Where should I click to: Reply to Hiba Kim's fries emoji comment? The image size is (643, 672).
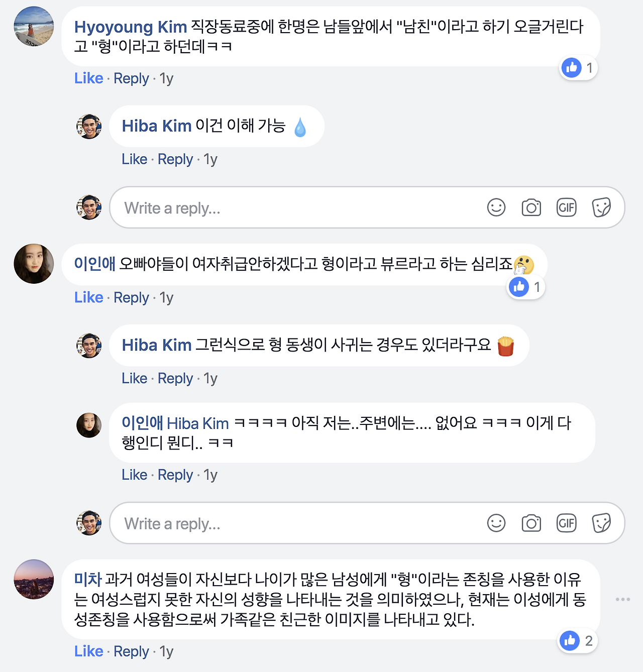click(175, 378)
